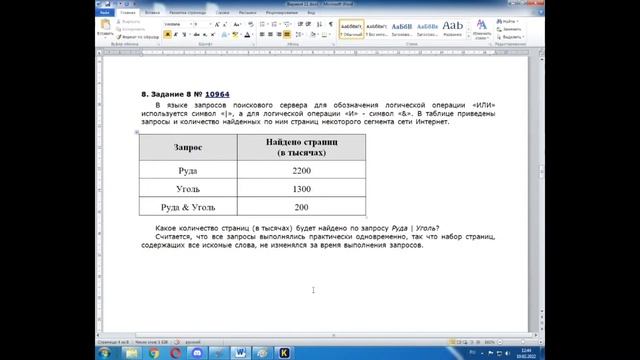Increase paragraph indent
The width and height of the screenshot is (640, 360).
point(309,25)
